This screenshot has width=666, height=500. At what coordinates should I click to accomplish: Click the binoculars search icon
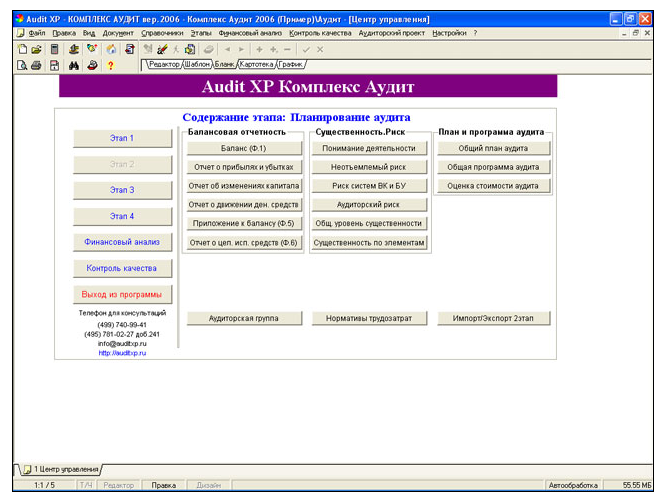74,65
